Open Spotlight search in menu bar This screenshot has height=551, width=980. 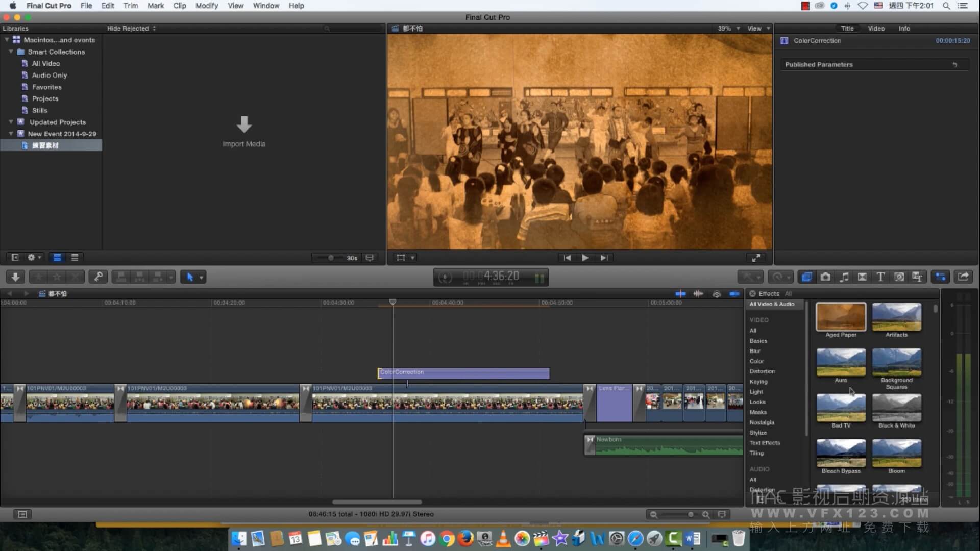(x=946, y=6)
